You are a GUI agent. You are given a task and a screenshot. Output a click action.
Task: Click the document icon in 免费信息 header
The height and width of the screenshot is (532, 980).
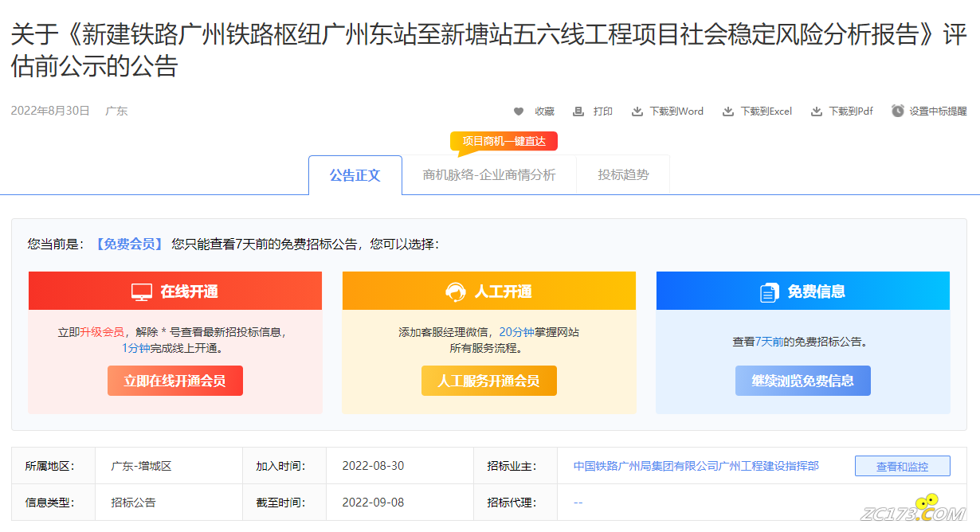pos(770,292)
